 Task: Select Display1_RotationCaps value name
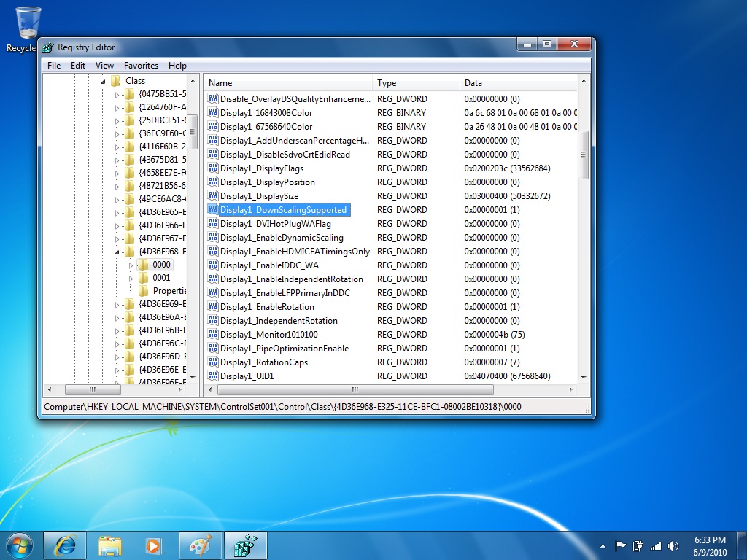click(x=264, y=362)
